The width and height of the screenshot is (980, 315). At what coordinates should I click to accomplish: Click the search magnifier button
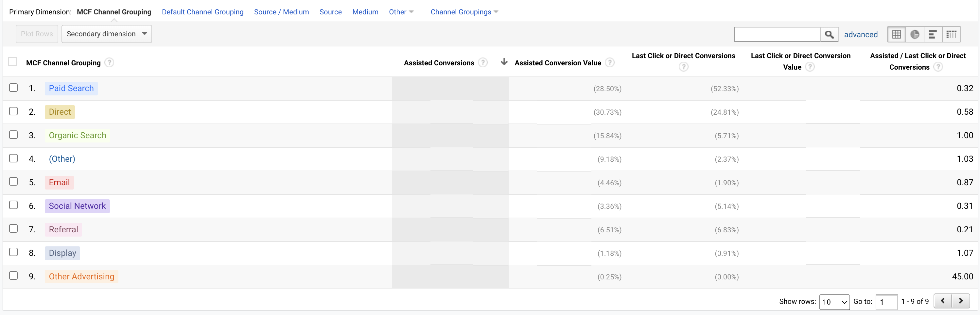pos(829,35)
